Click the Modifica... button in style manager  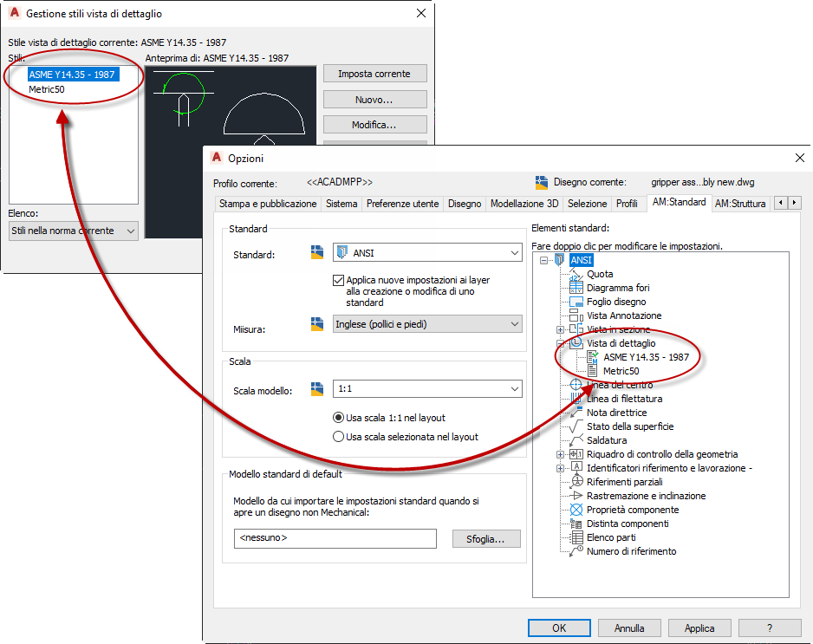[x=375, y=125]
